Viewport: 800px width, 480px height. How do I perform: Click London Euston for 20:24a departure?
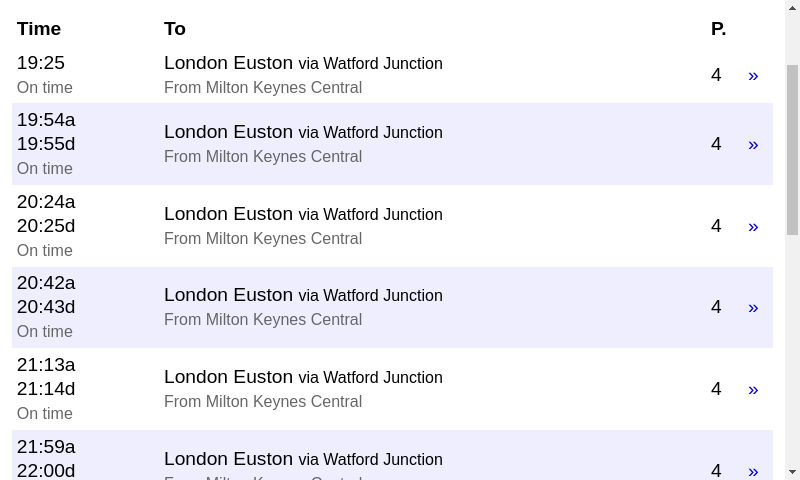(x=228, y=214)
